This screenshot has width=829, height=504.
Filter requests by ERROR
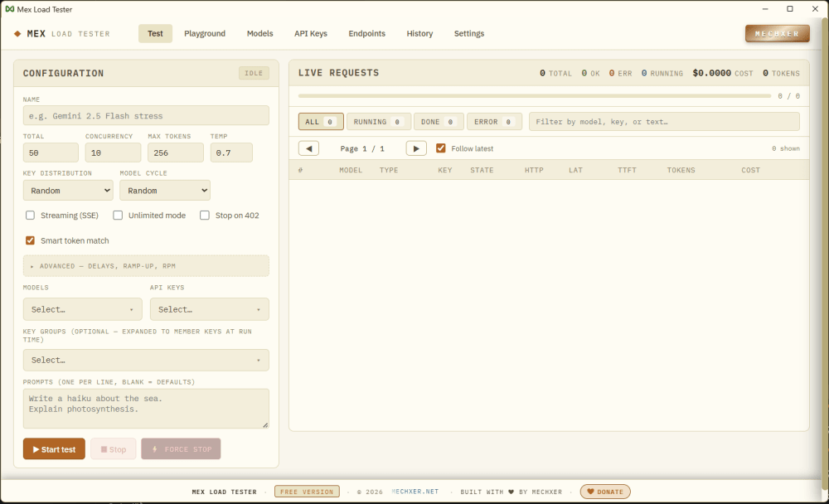pos(494,122)
